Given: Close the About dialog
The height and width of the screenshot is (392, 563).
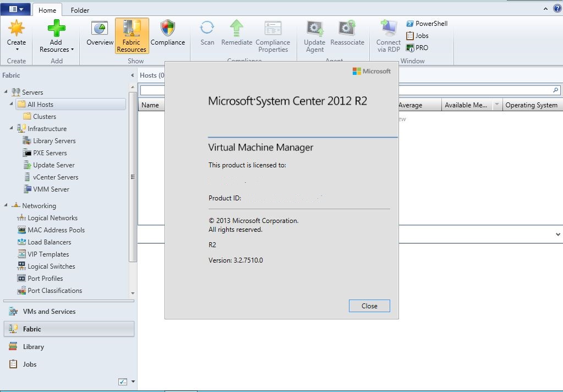Looking at the screenshot, I should [x=369, y=306].
